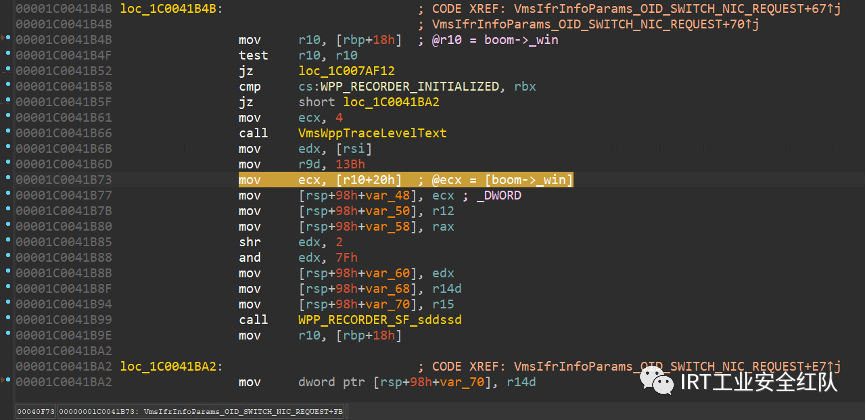Click the 'and' mnemonic
This screenshot has width=866, height=420.
pyautogui.click(x=250, y=258)
